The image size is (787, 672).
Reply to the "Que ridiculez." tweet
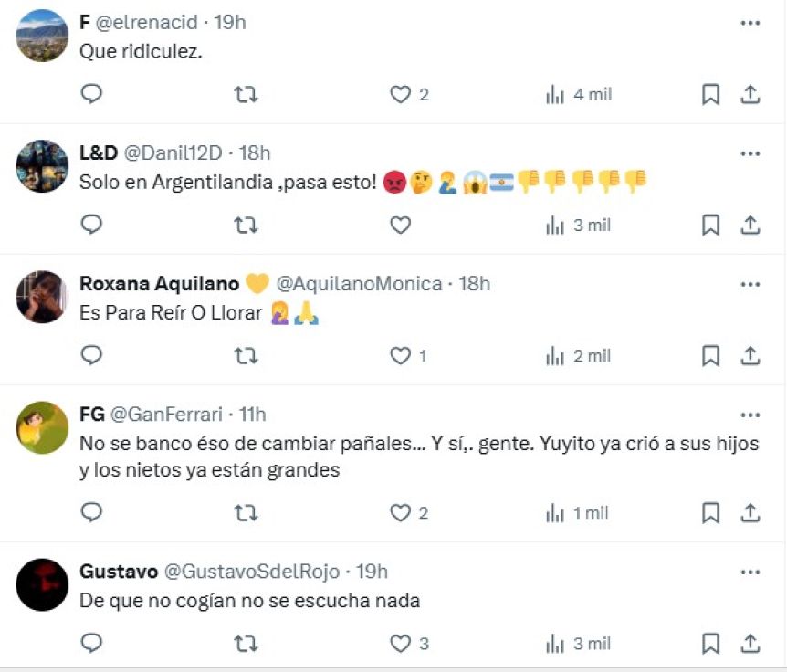[91, 94]
